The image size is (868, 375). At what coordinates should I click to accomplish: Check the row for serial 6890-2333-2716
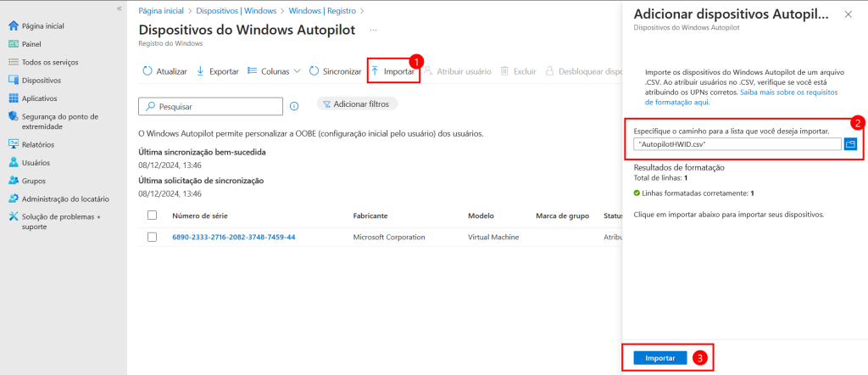153,237
